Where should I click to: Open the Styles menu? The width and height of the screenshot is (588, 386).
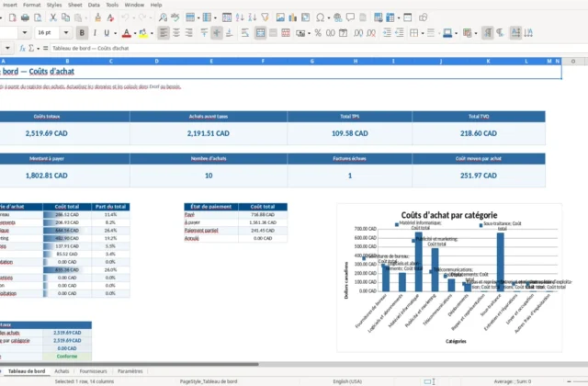(54, 5)
